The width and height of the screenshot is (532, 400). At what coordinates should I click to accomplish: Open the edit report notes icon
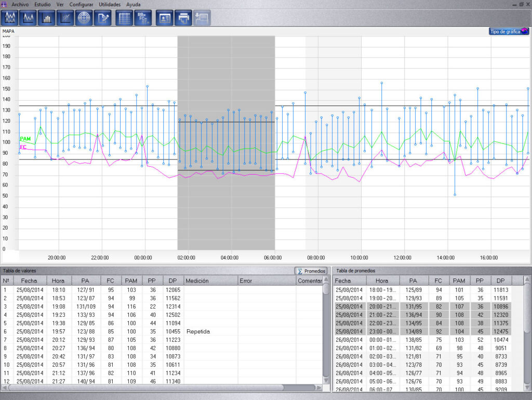(x=102, y=18)
